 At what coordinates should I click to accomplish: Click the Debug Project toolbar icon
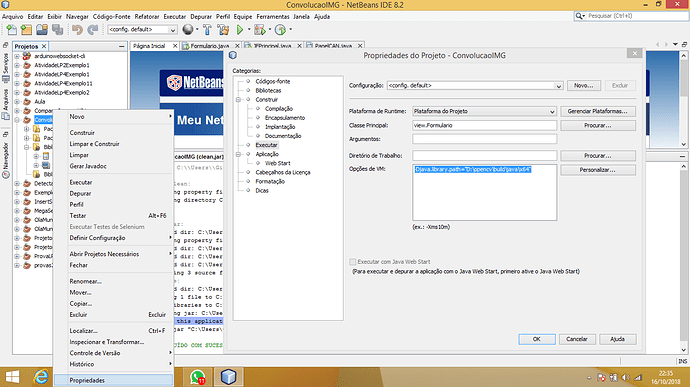point(260,29)
